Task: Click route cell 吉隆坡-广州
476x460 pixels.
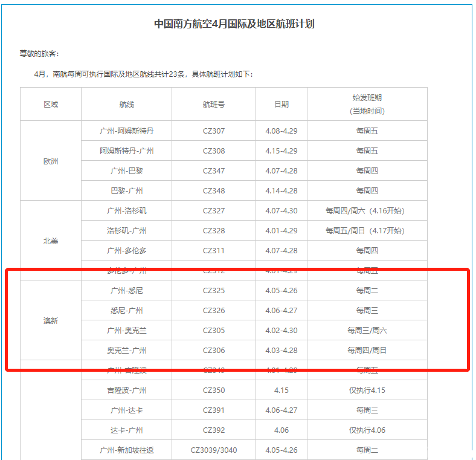Action: (x=127, y=390)
